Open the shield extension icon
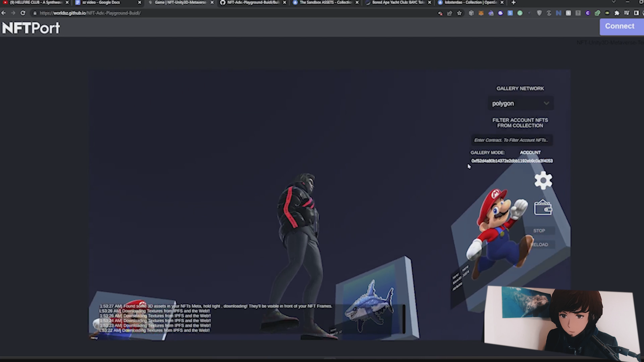This screenshot has height=362, width=644. point(539,13)
